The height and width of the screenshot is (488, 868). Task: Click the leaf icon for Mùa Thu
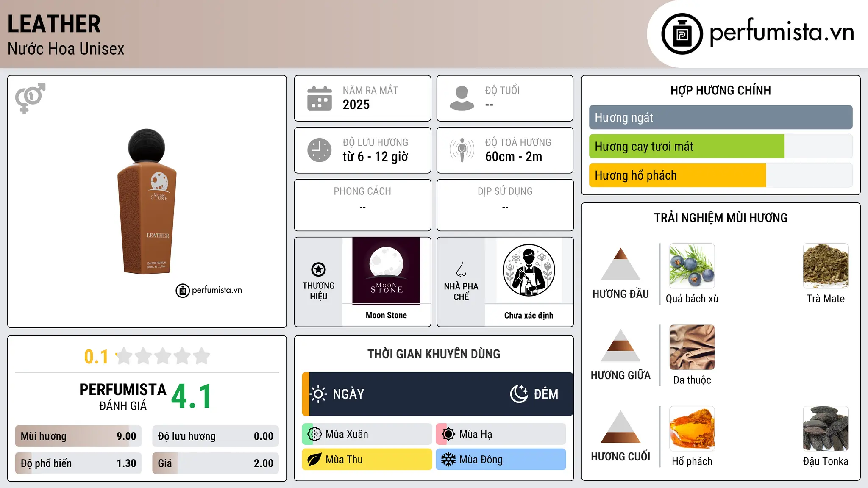[314, 460]
